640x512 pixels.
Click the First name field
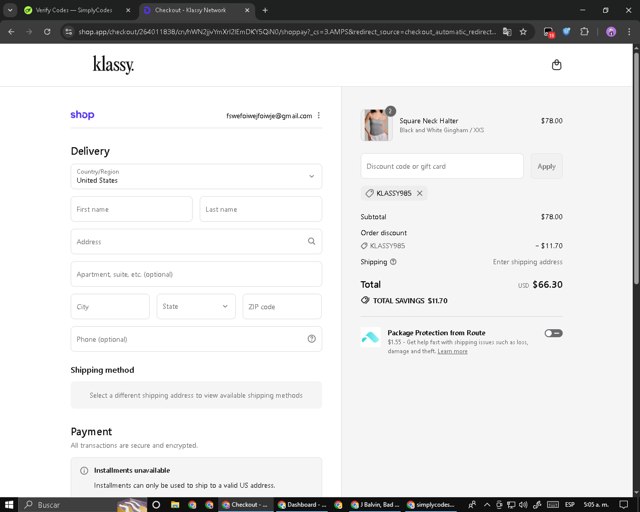131,209
